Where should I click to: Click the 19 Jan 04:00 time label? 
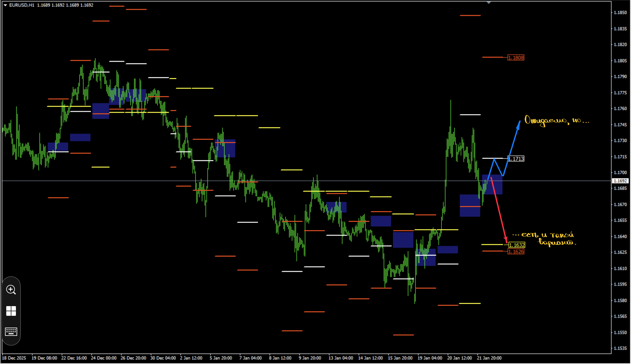click(430, 358)
